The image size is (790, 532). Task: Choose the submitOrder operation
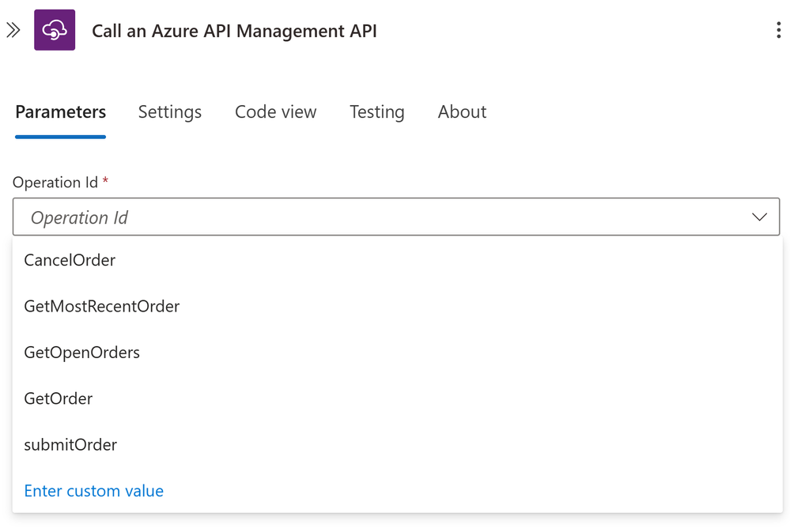tap(397, 445)
